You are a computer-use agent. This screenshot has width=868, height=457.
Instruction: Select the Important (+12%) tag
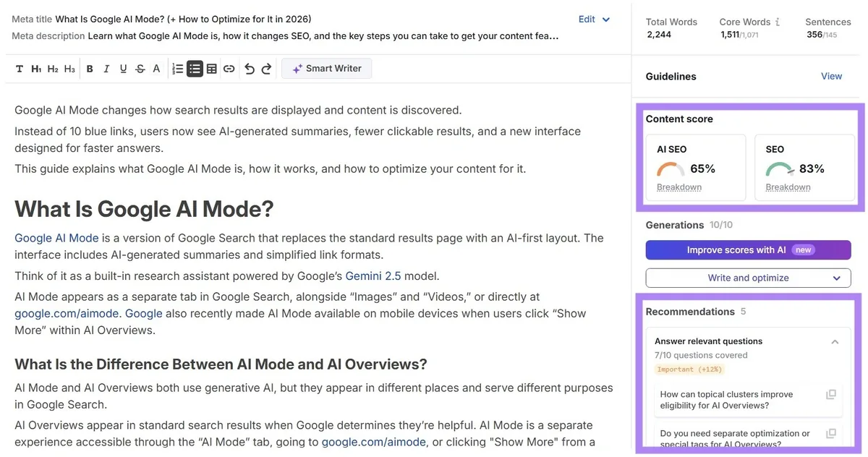(689, 369)
